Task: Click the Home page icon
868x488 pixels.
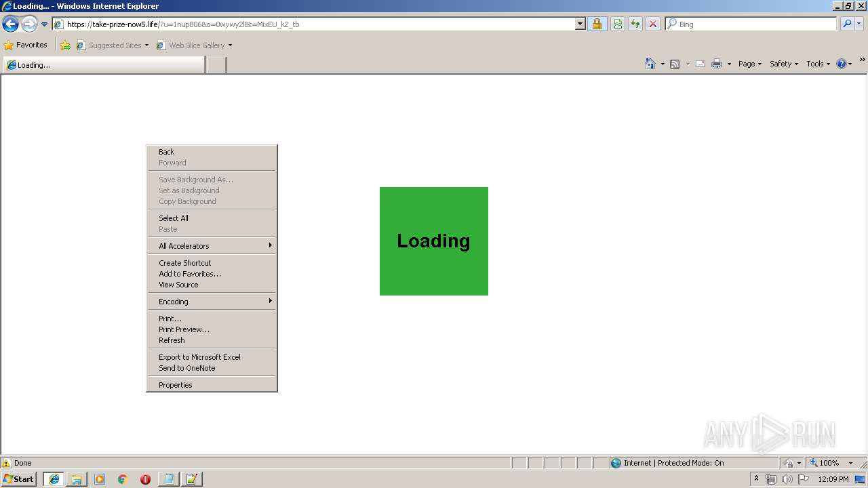Action: coord(650,64)
